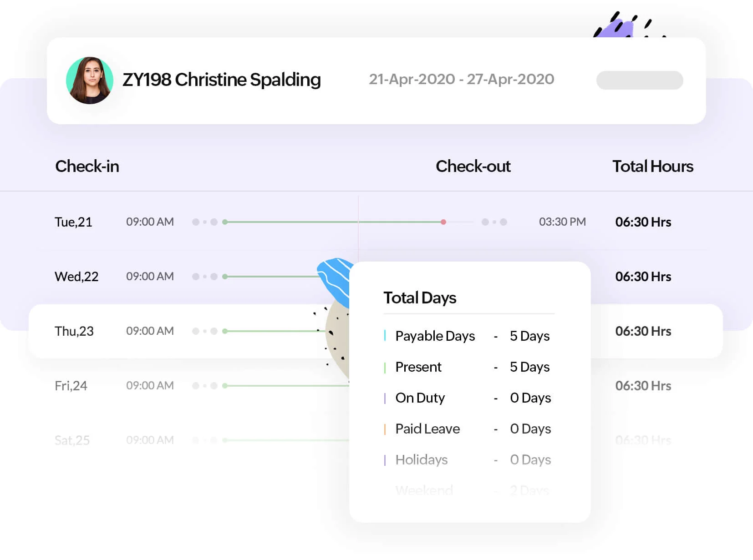Image resolution: width=753 pixels, height=560 pixels.
Task: Click the gray dots before Wed,22 timeline
Action: point(205,277)
